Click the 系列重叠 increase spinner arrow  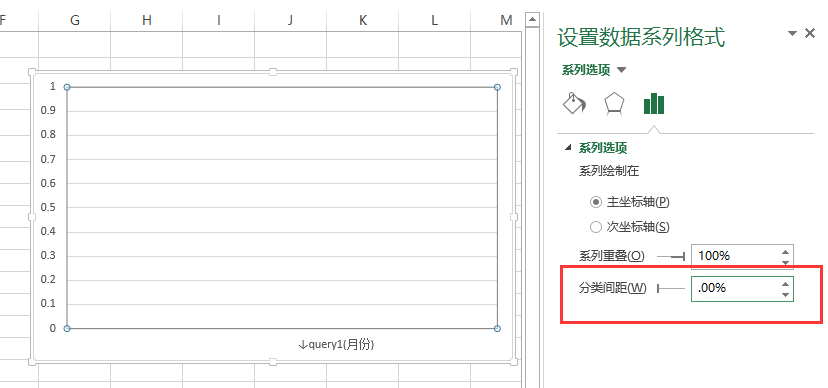click(786, 252)
